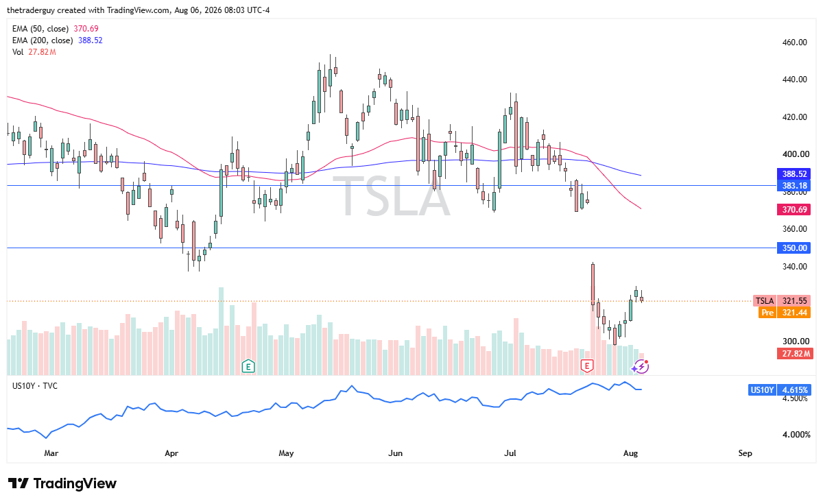Click the Jun label on the time axis

(x=395, y=453)
